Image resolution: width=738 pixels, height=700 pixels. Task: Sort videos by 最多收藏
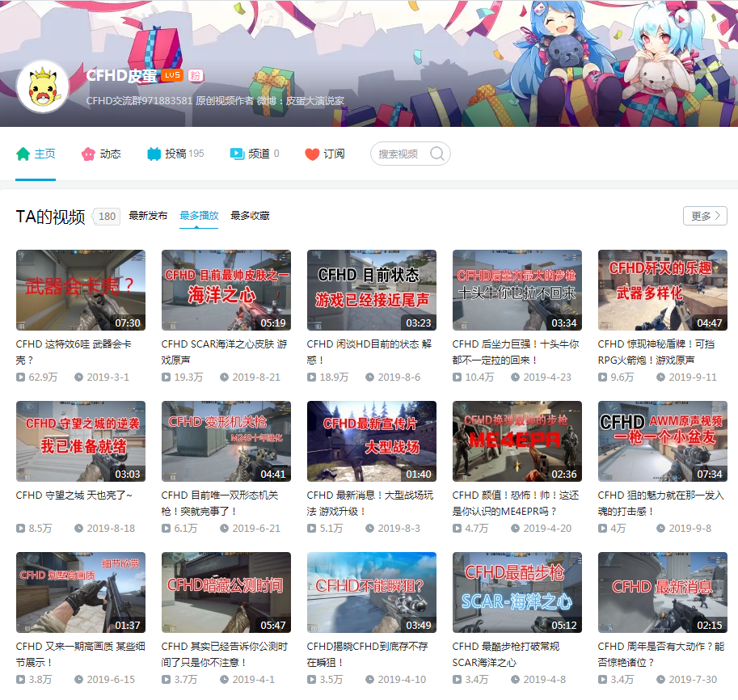[x=250, y=216]
